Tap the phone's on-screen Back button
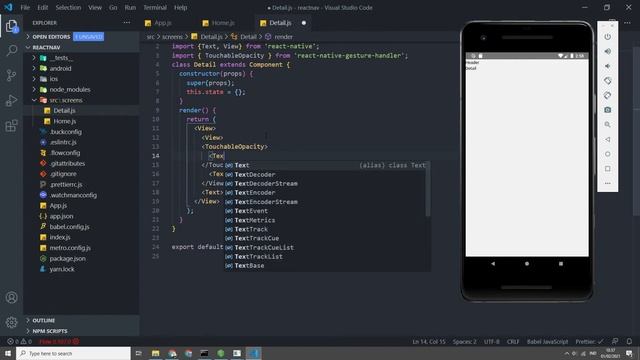The width and height of the screenshot is (640, 360). tap(493, 264)
